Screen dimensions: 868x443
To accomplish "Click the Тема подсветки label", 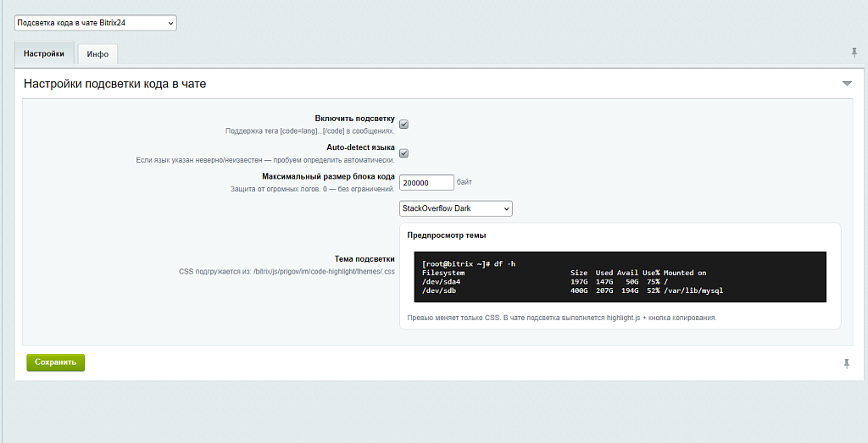I will coord(364,259).
